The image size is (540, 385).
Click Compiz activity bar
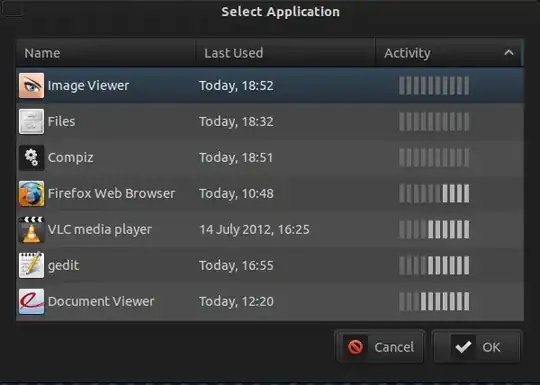point(434,158)
